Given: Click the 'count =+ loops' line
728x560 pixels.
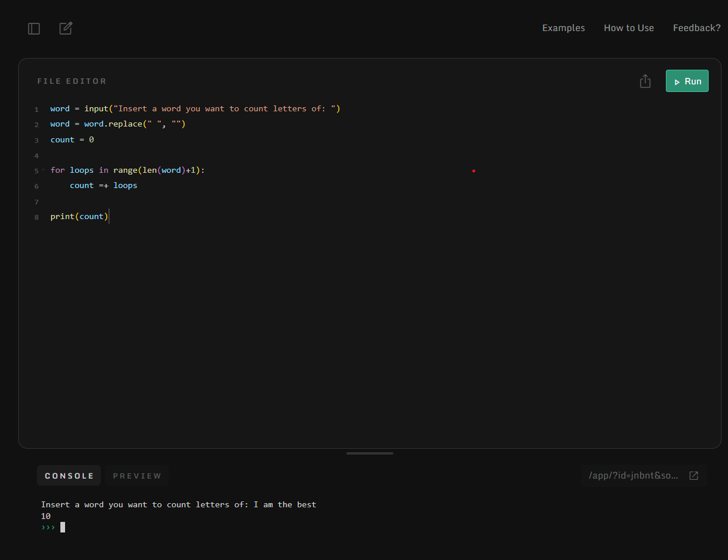Looking at the screenshot, I should (103, 186).
